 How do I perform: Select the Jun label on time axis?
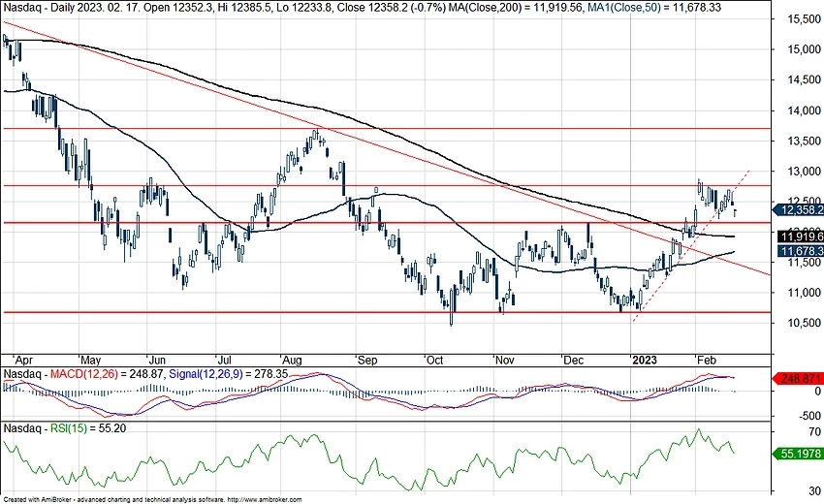click(x=157, y=361)
